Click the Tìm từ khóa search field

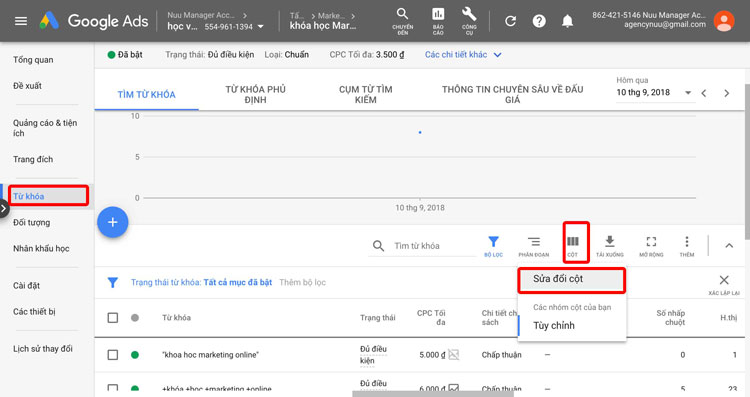[x=433, y=246]
